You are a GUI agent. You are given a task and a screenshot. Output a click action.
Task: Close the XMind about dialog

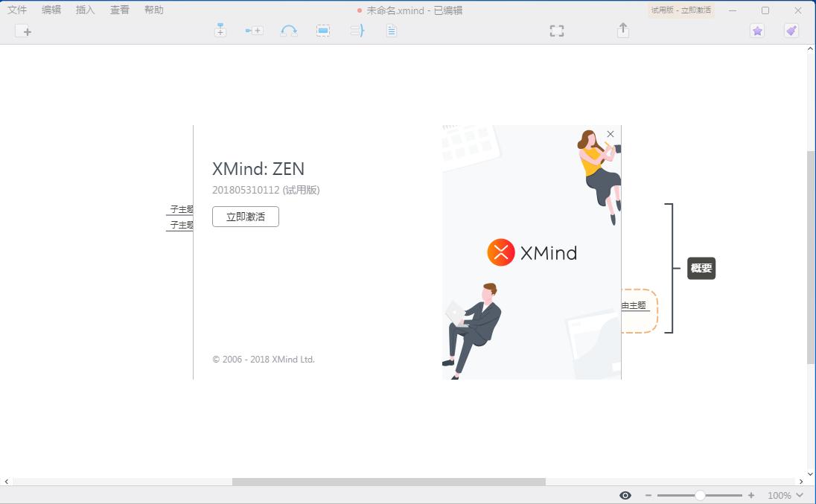pyautogui.click(x=611, y=134)
